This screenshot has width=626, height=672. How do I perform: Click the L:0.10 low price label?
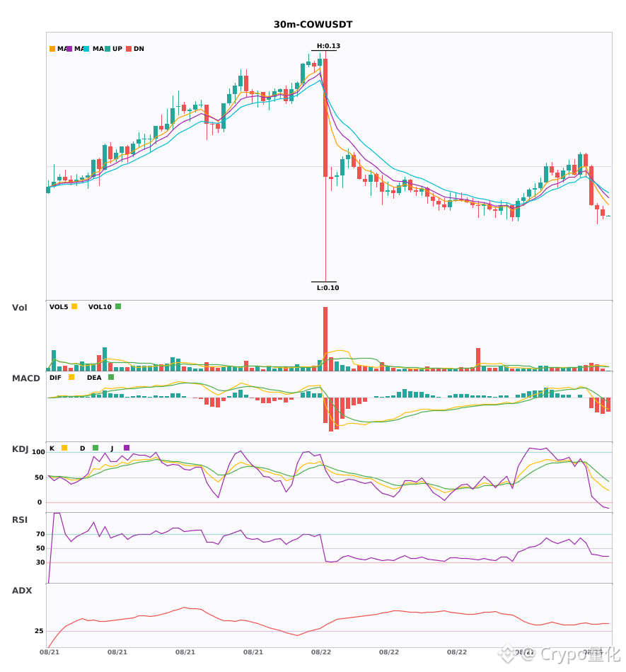(x=328, y=288)
